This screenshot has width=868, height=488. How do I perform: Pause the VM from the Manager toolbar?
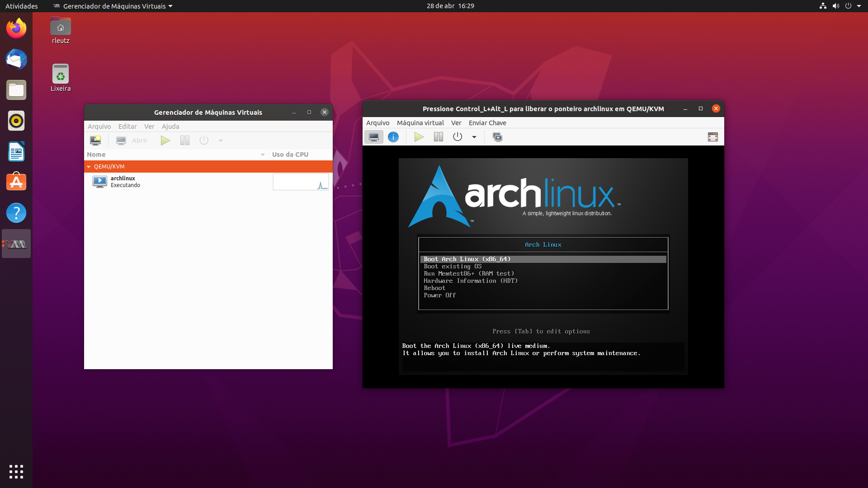click(x=184, y=141)
